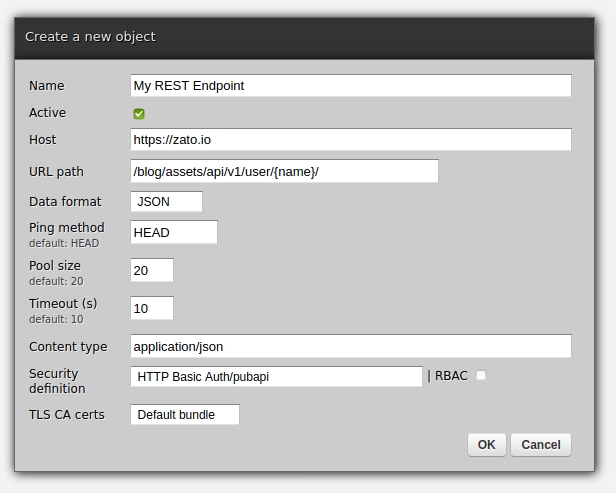Image resolution: width=616 pixels, height=493 pixels.
Task: Edit the Pool size field
Action: click(152, 270)
